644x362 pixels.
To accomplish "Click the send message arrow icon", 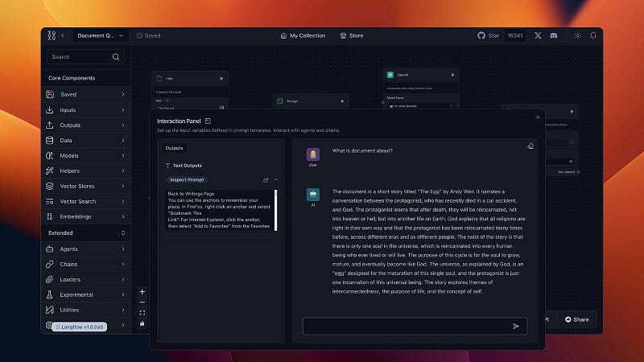I will [515, 326].
